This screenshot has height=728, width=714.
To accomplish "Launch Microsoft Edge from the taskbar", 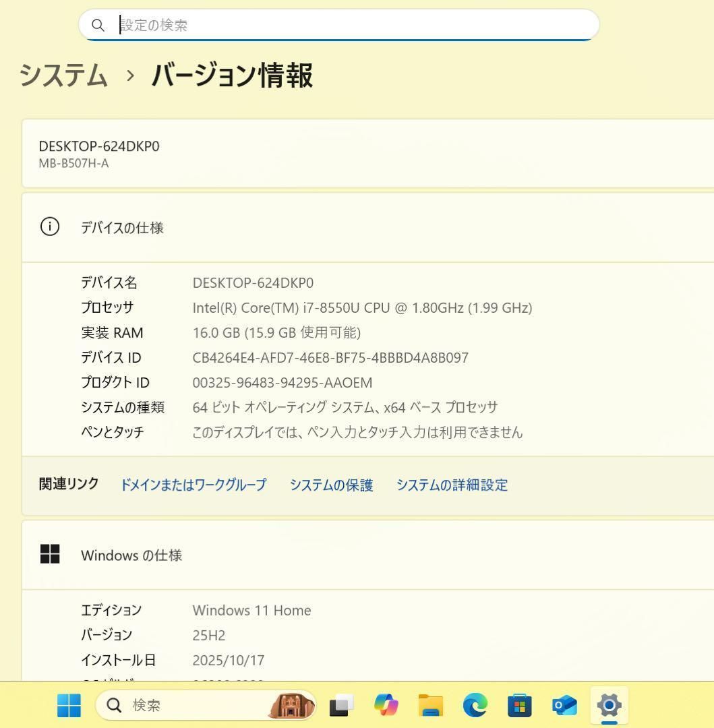I will [475, 706].
